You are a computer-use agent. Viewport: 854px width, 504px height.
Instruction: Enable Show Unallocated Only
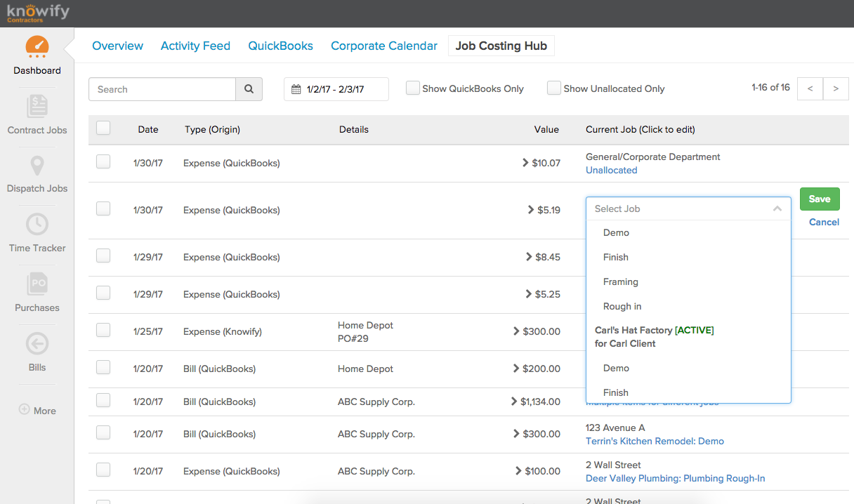coord(554,88)
